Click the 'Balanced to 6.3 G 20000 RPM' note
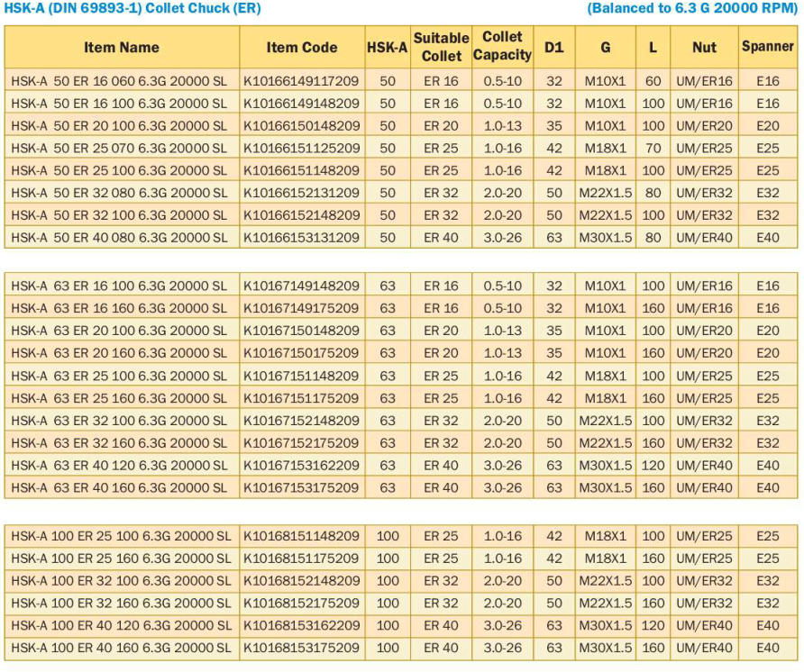 tap(692, 8)
